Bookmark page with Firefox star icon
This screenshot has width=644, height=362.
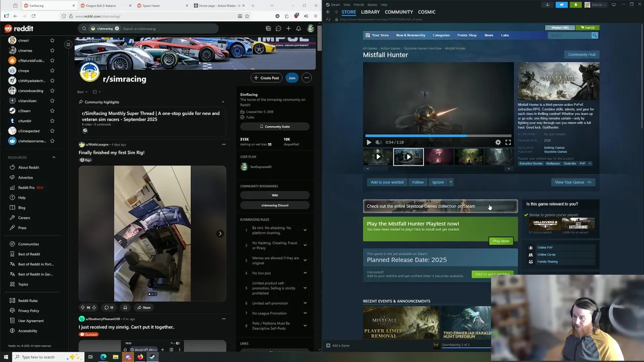coord(247,16)
